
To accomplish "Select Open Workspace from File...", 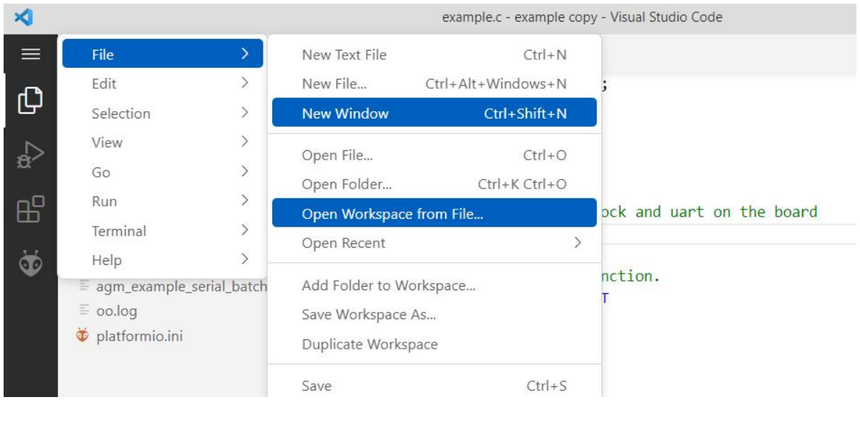I will 434,213.
